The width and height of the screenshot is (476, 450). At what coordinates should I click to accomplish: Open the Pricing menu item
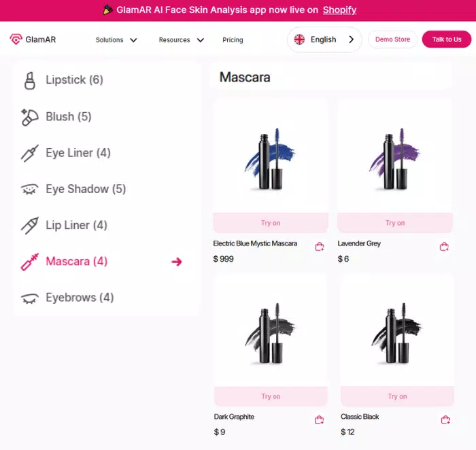(x=233, y=39)
